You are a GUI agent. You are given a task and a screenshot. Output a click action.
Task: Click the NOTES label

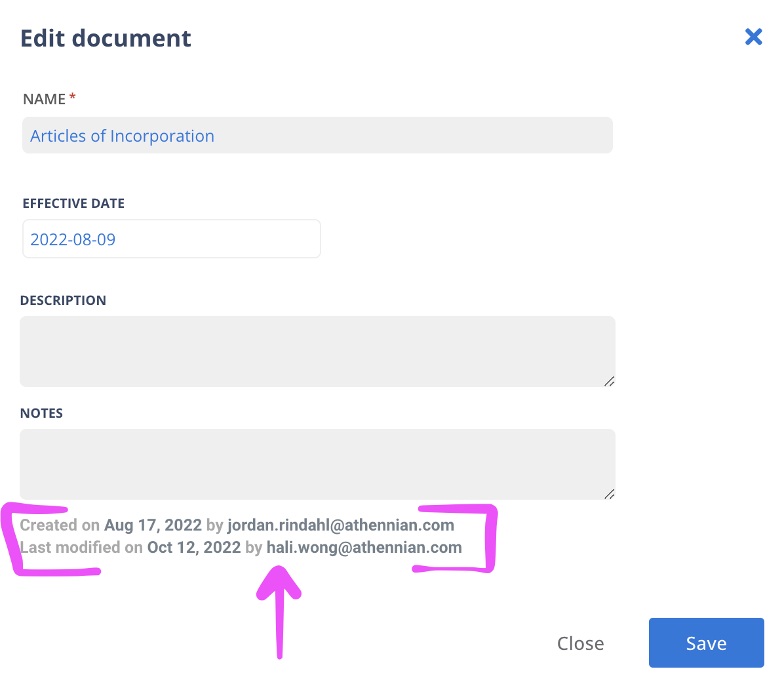(41, 413)
